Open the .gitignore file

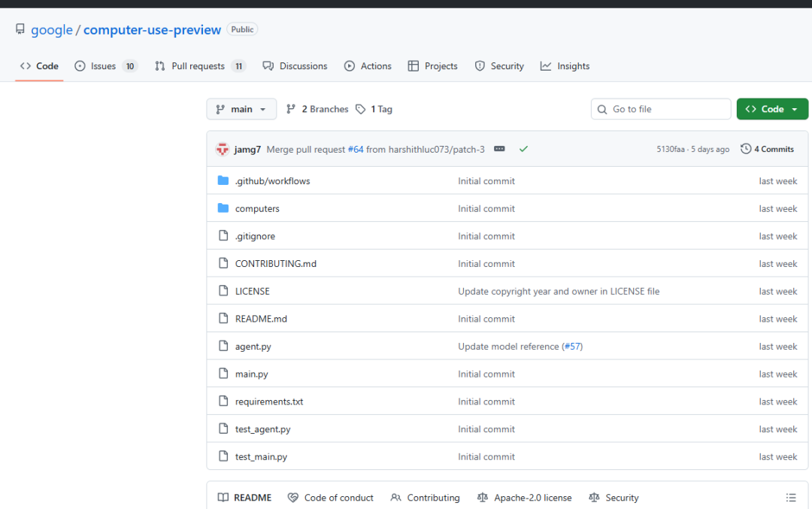point(256,236)
